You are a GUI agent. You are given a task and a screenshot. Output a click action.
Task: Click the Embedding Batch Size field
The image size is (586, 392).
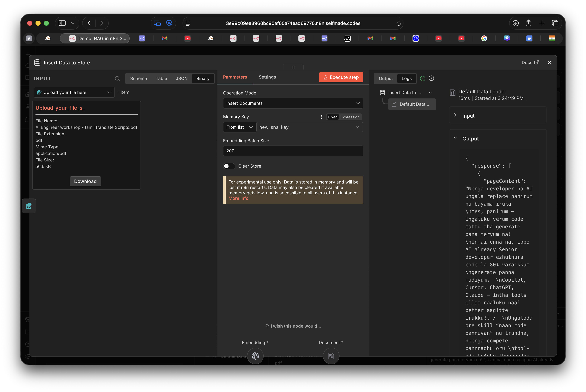click(x=293, y=151)
